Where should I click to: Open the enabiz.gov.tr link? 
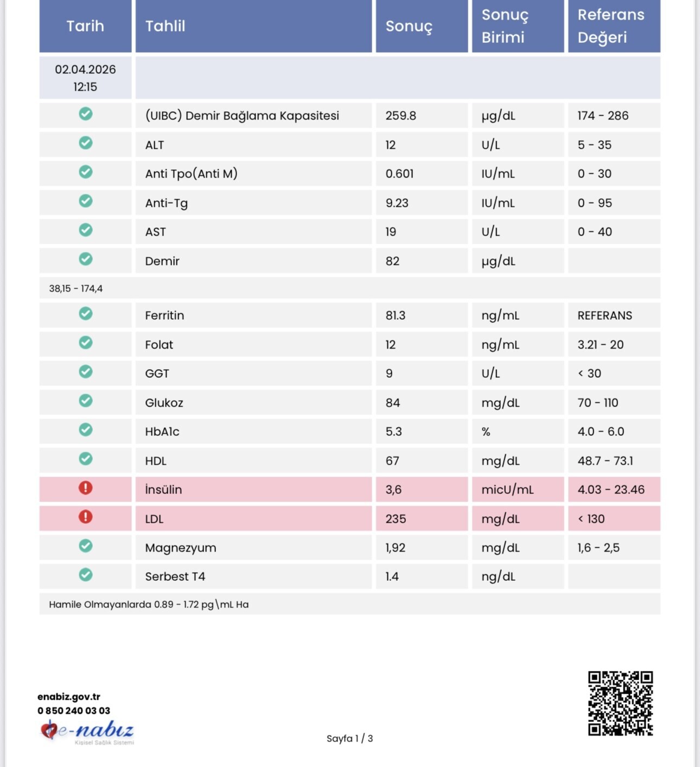click(x=69, y=696)
